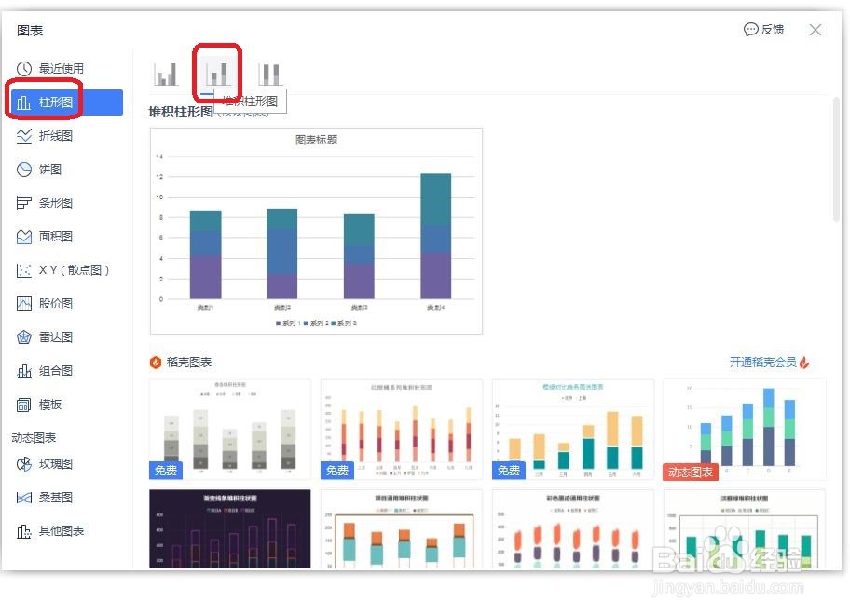Insert the default 堆积柱形图 preview chart
Viewport: 850px width, 616px height.
[x=316, y=231]
